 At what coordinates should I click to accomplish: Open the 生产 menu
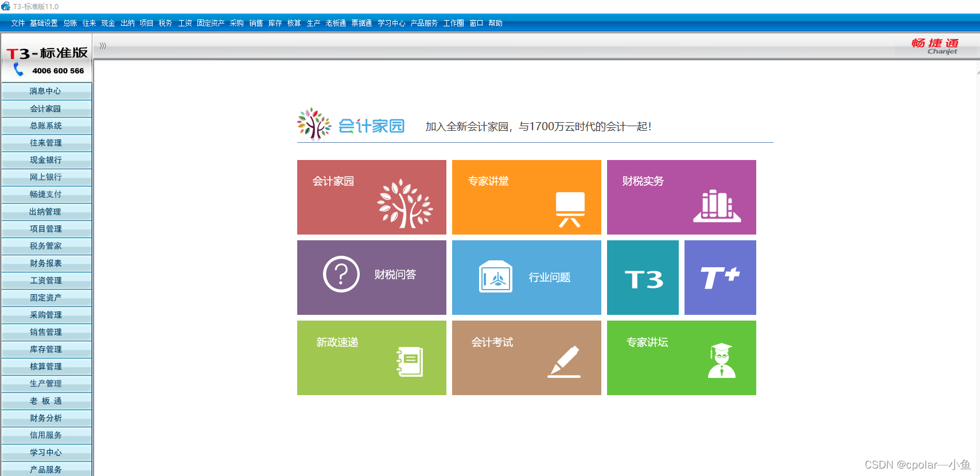coord(313,23)
